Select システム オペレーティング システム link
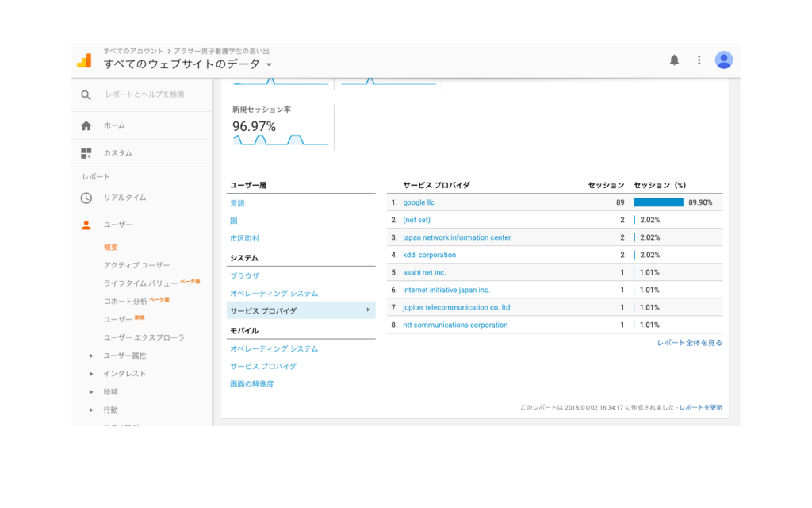 click(274, 294)
